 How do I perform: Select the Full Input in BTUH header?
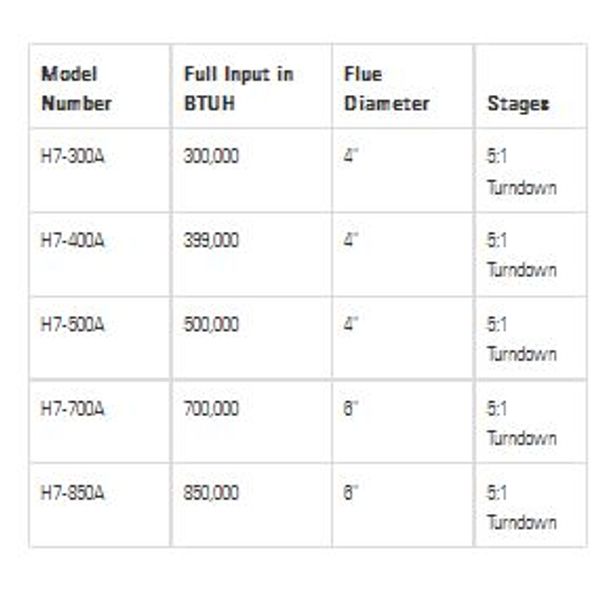tap(239, 88)
